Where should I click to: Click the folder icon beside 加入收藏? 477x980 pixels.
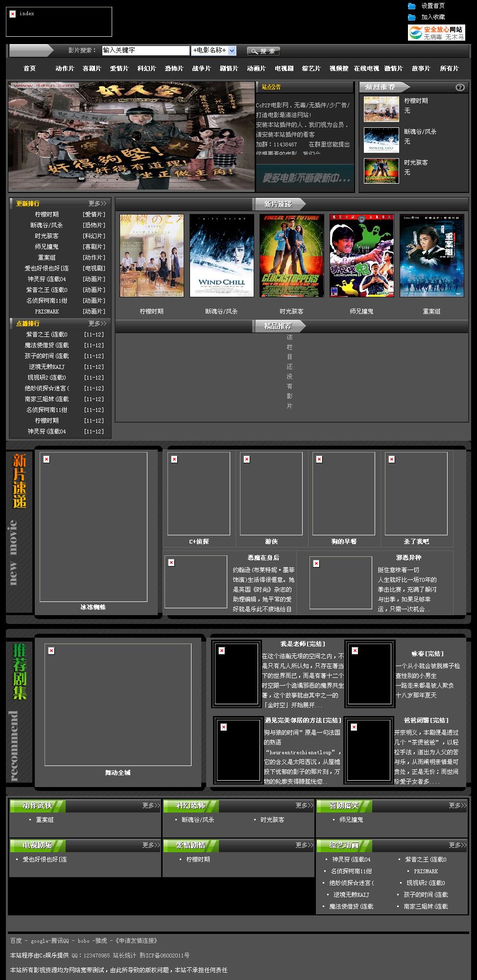[411, 17]
